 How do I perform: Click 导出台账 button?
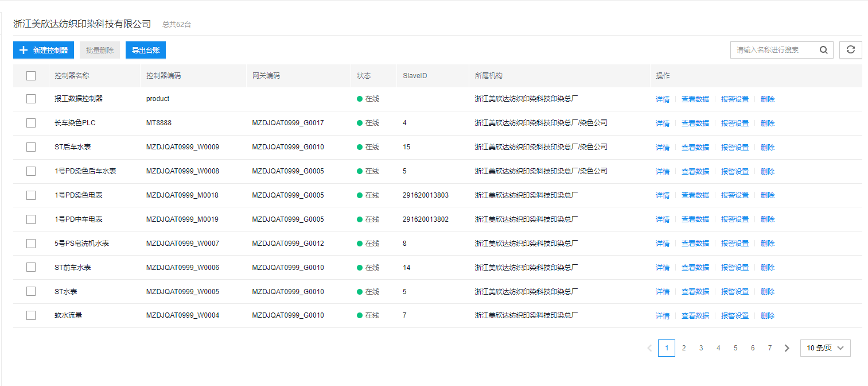pos(146,50)
